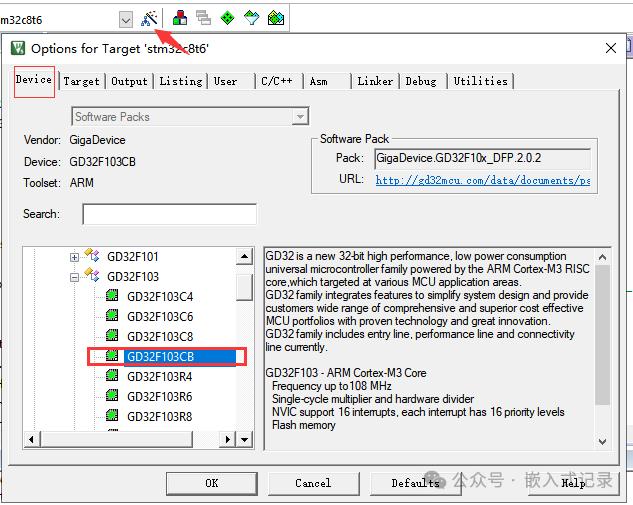
Task: Select device GD32F103R6
Action: tap(160, 397)
